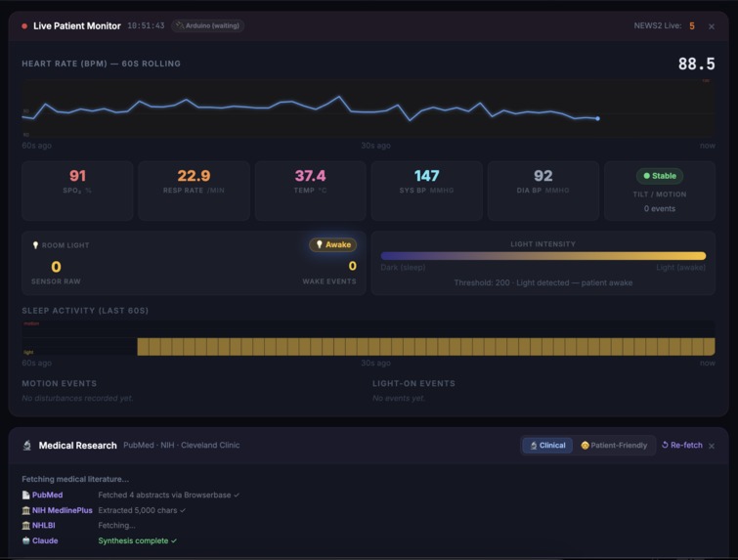The width and height of the screenshot is (738, 560).
Task: Click the Awake status pill
Action: (333, 244)
